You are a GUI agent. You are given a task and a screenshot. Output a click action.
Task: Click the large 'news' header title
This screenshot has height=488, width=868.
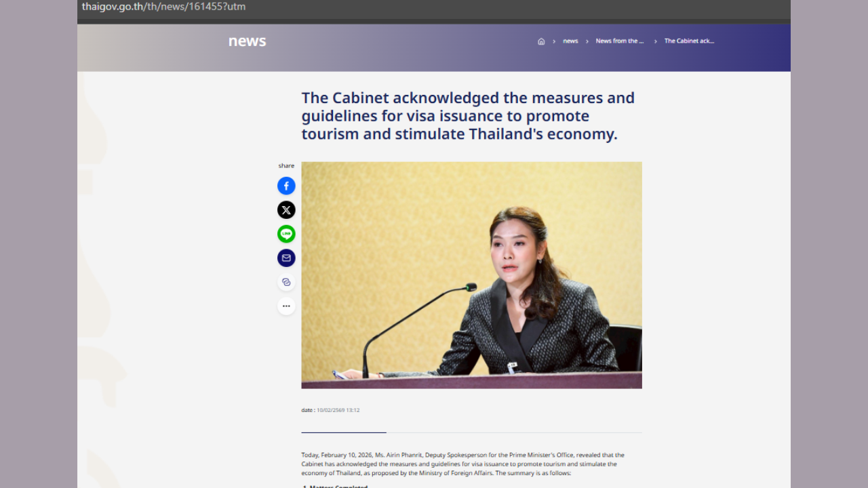click(x=247, y=41)
